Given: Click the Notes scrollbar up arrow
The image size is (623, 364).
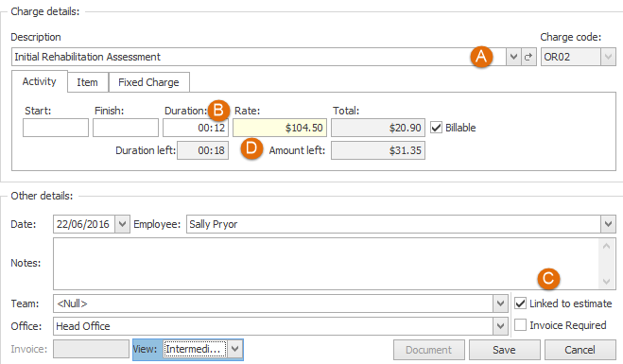Looking at the screenshot, I should coord(606,247).
